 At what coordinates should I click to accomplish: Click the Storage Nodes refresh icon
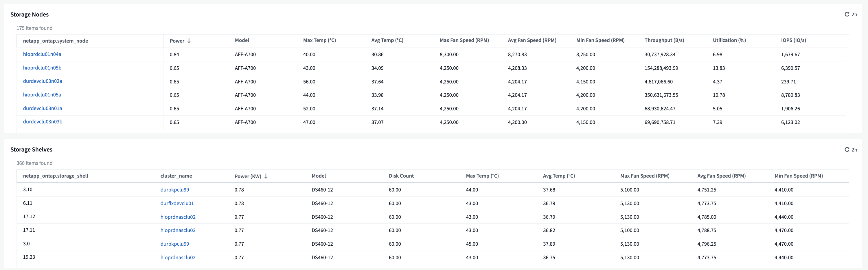[847, 14]
